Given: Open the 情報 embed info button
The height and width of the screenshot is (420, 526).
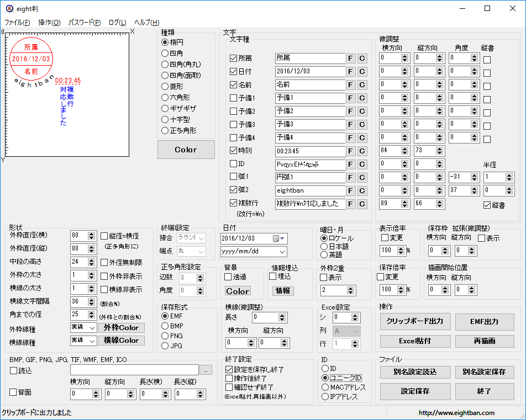Looking at the screenshot, I should pos(283,291).
